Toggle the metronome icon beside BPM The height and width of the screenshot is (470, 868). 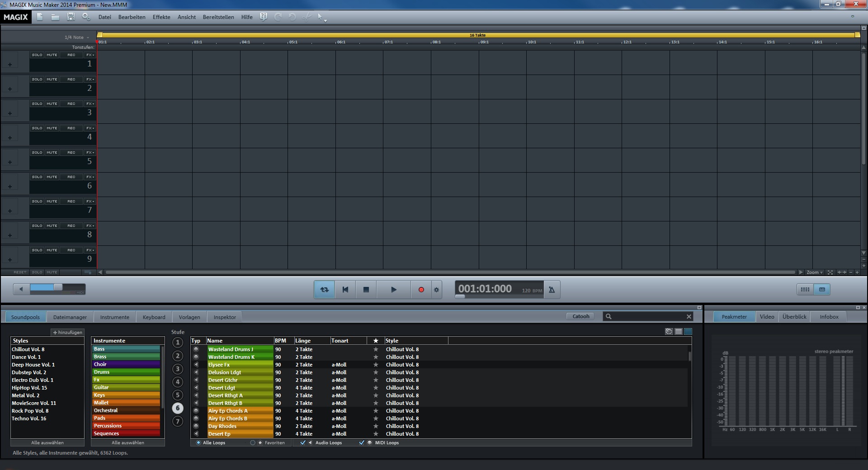552,290
